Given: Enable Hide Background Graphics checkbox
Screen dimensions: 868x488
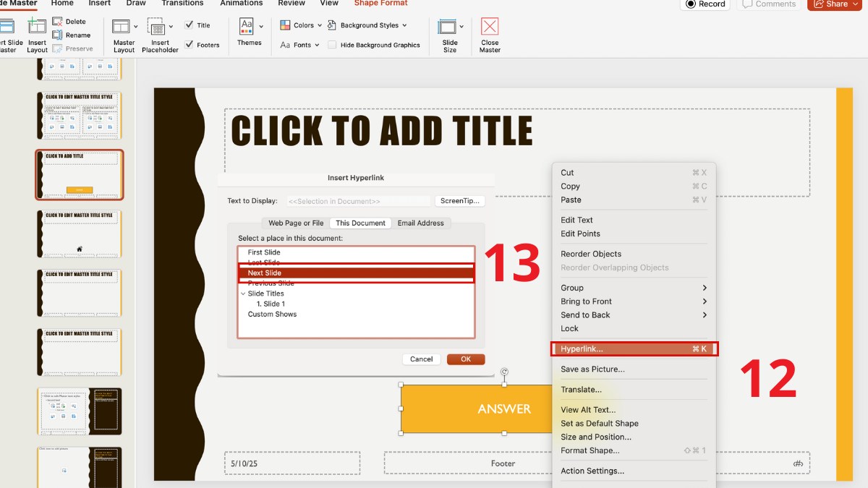Looking at the screenshot, I should pos(332,45).
